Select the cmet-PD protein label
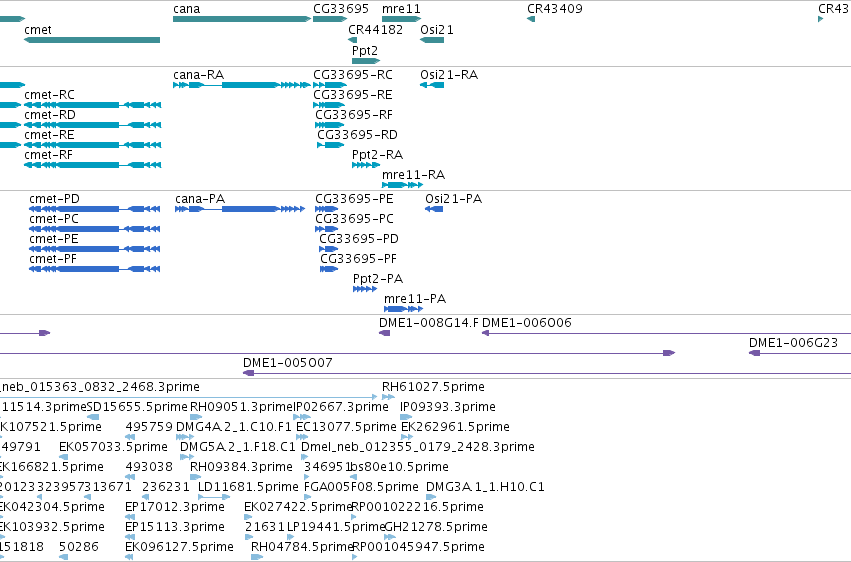The width and height of the screenshot is (851, 562). 54,199
